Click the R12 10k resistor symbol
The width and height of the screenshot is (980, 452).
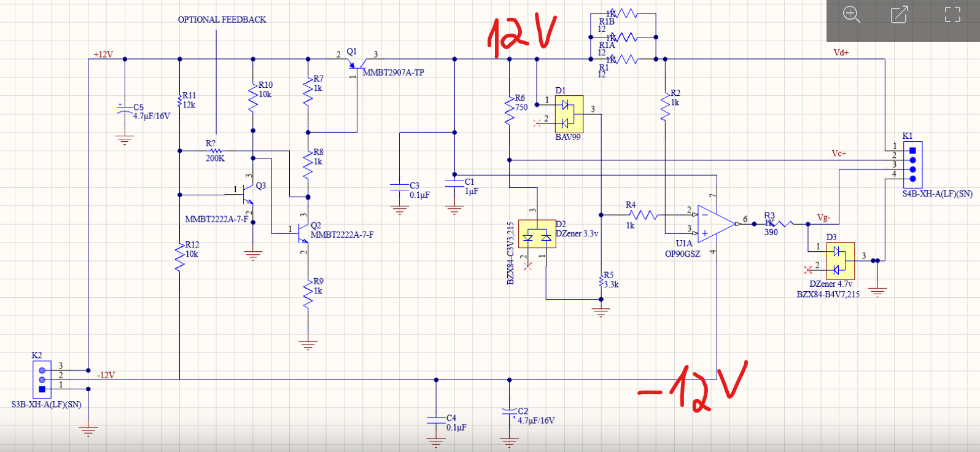(179, 257)
